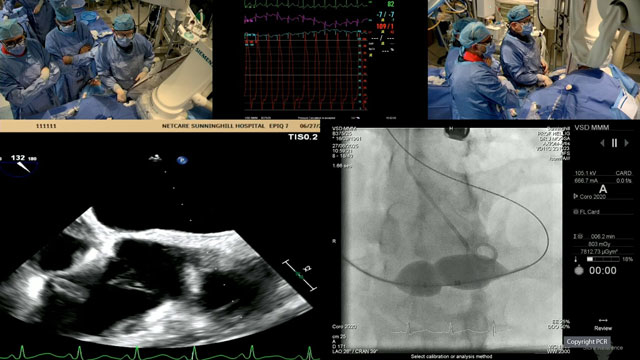Click the 666.7 mA value

(586, 180)
